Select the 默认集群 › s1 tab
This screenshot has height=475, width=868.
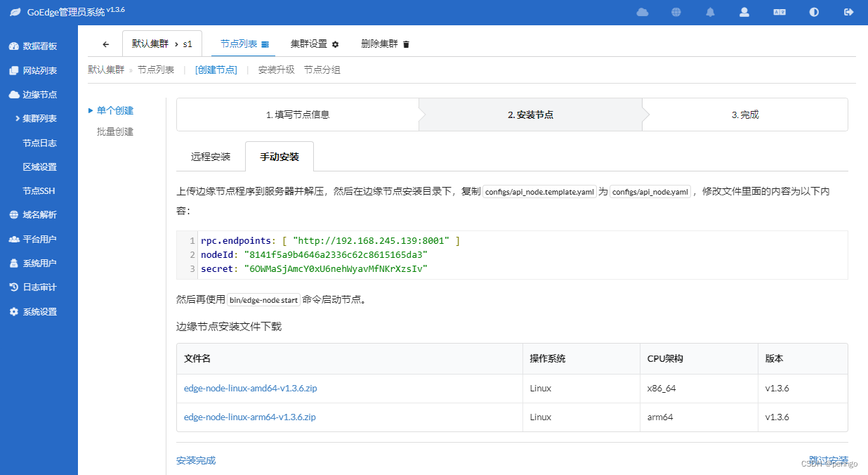[162, 44]
